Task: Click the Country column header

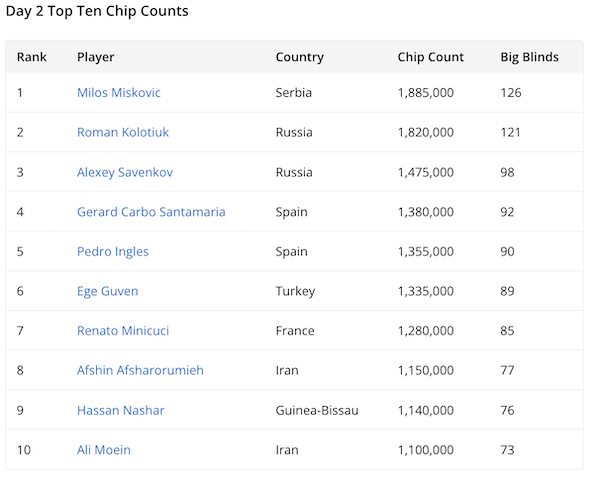Action: pyautogui.click(x=299, y=57)
